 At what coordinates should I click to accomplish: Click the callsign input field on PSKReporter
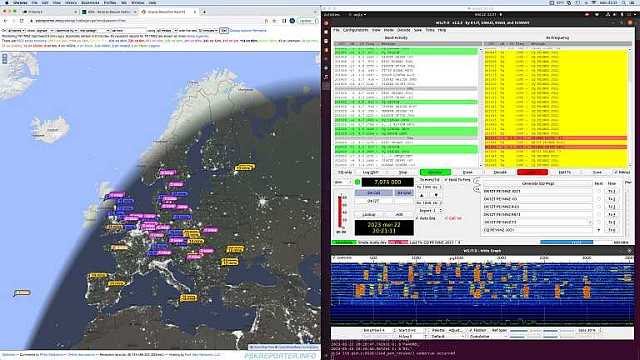point(128,31)
